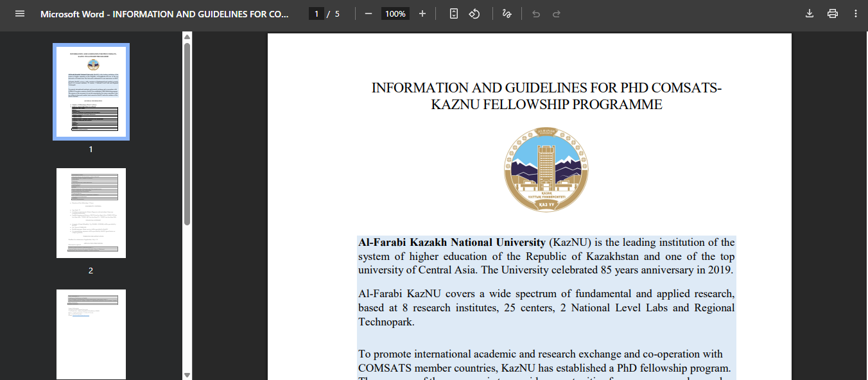868x380 pixels.
Task: Zoom out of the document
Action: tap(368, 13)
